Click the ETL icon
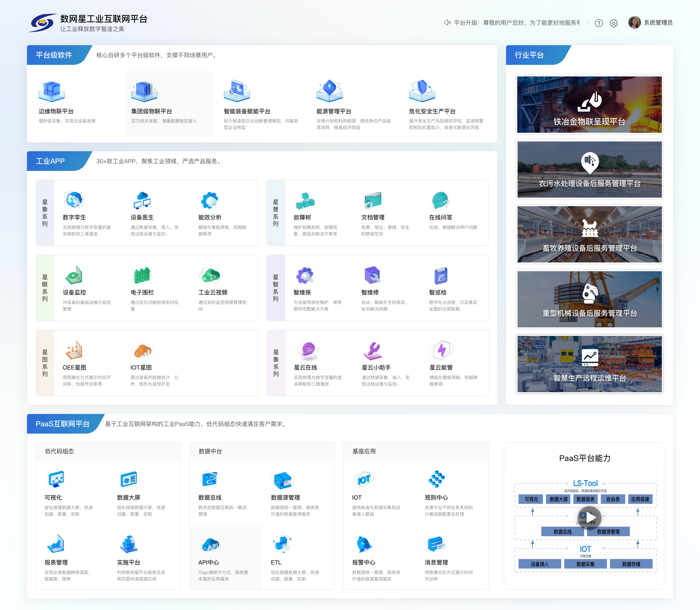This screenshot has height=610, width=700. click(282, 544)
